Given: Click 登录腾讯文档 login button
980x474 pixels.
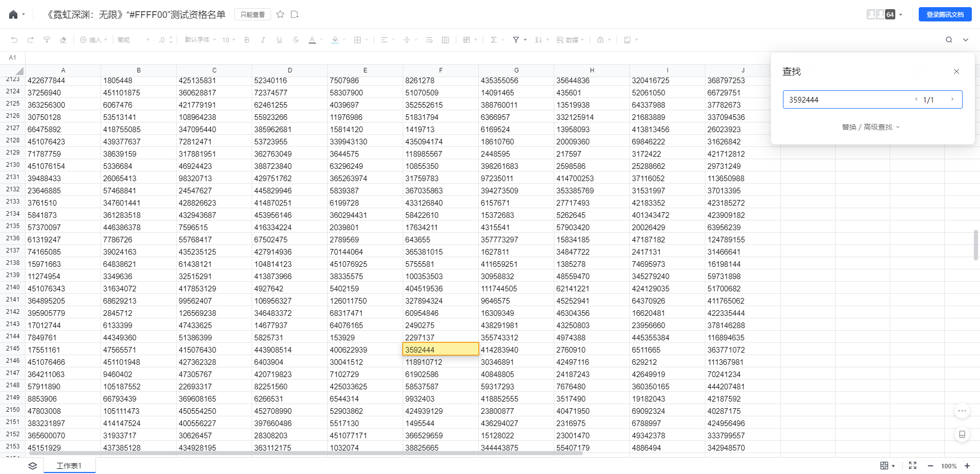Looking at the screenshot, I should coord(945,14).
